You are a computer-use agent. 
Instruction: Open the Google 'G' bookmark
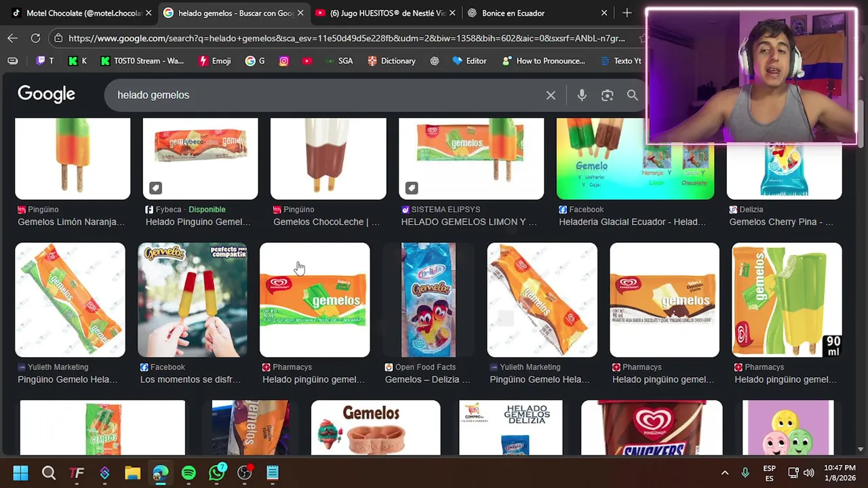255,61
